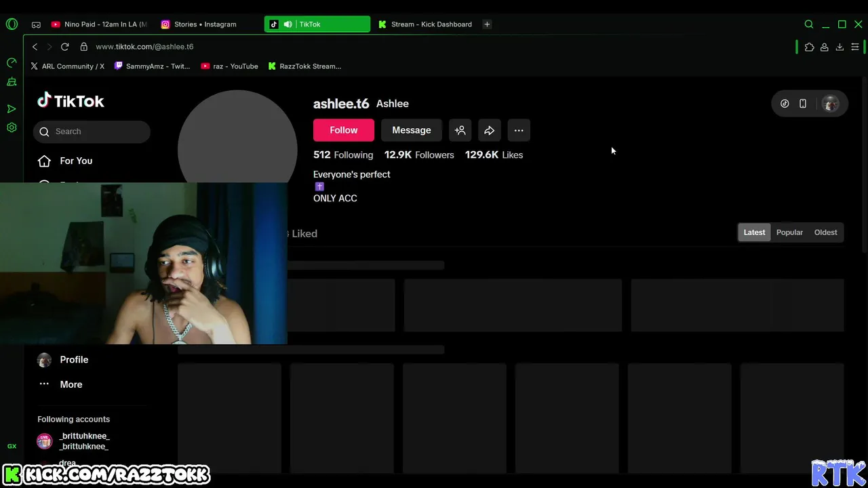Click the GX sidebar bottom icon
Viewport: 868px width, 488px height.
12,446
